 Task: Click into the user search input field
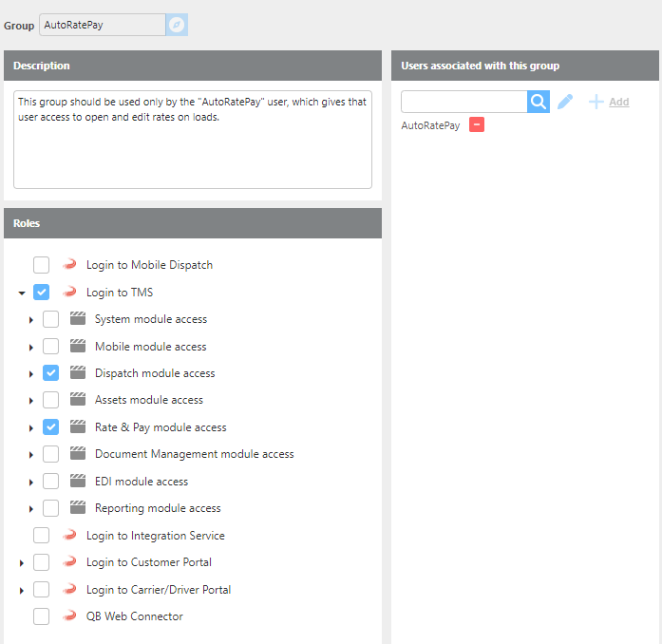point(463,102)
